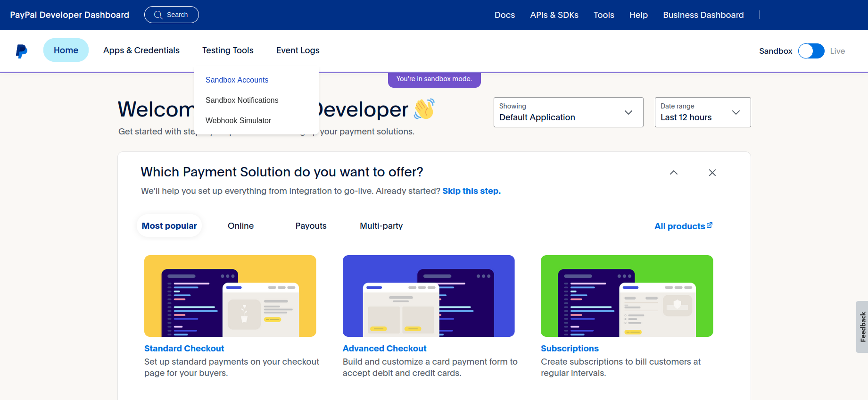Open the Docs link
868x400 pixels.
[x=504, y=15]
